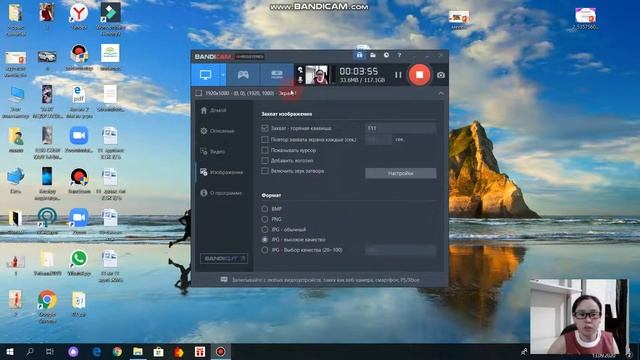Screen dimensions: 640x360
Task: Collapse the Bandicam settings panel chevron
Action: click(x=441, y=93)
